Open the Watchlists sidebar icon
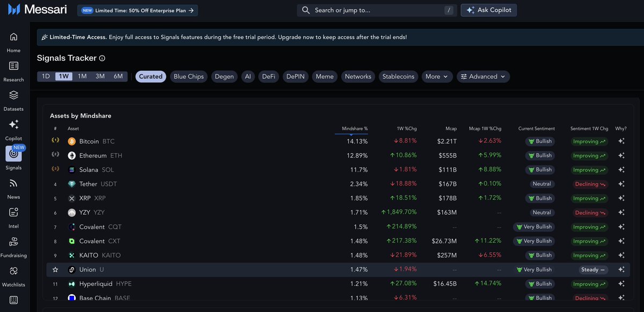The image size is (644, 312). [x=13, y=271]
